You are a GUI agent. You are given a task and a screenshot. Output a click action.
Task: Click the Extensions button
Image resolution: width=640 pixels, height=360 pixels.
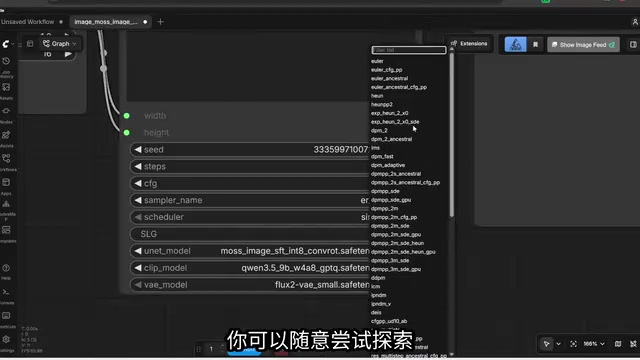tap(469, 44)
